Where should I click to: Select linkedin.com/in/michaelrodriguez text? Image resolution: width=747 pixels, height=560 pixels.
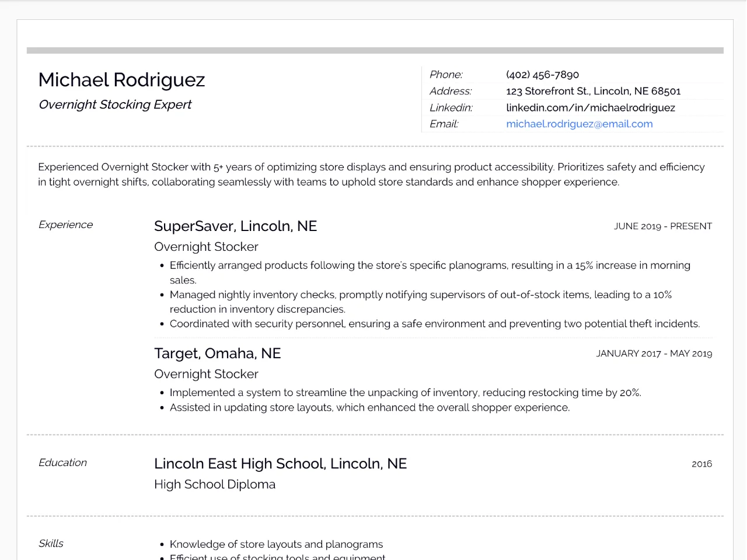(590, 107)
